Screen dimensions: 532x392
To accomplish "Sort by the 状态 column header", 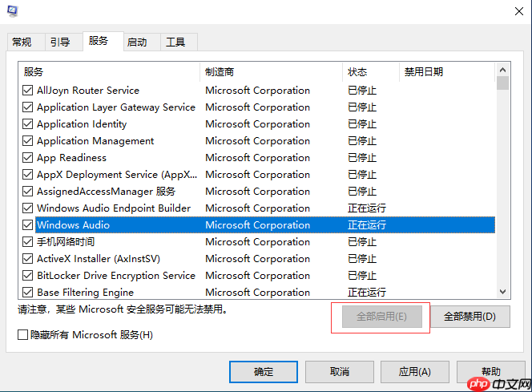I will pos(371,72).
